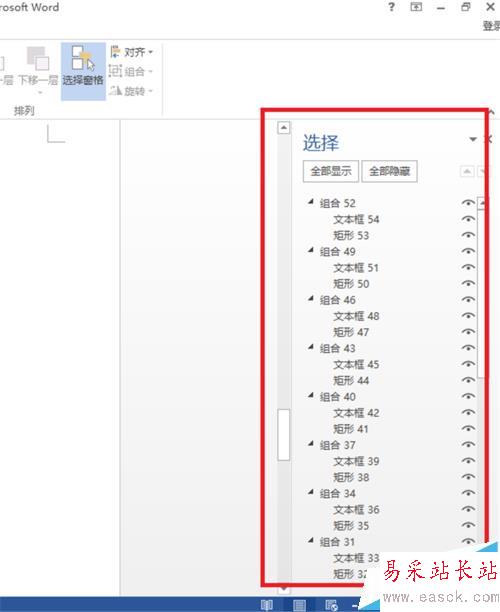Image resolution: width=500 pixels, height=612 pixels.
Task: Switch to Web Layout view icon
Action: (331, 605)
